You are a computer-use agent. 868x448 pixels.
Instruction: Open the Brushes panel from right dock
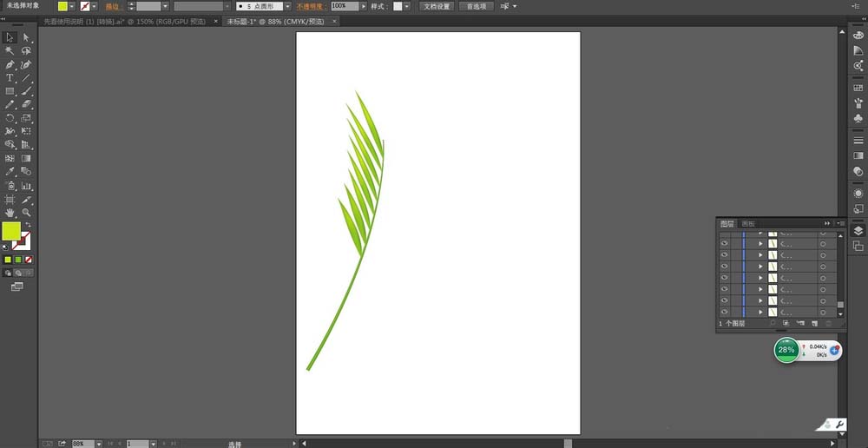coord(858,103)
